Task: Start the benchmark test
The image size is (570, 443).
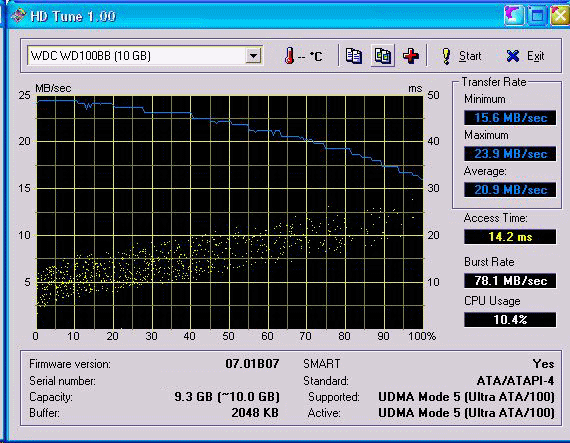Action: pyautogui.click(x=461, y=56)
